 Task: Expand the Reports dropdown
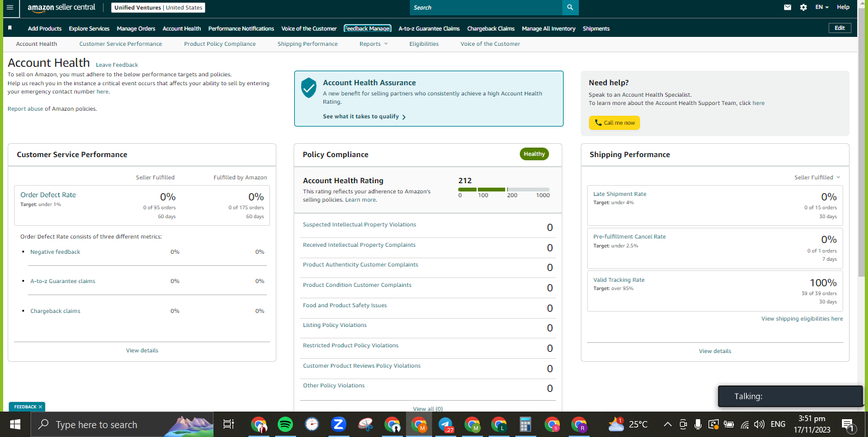pos(373,44)
